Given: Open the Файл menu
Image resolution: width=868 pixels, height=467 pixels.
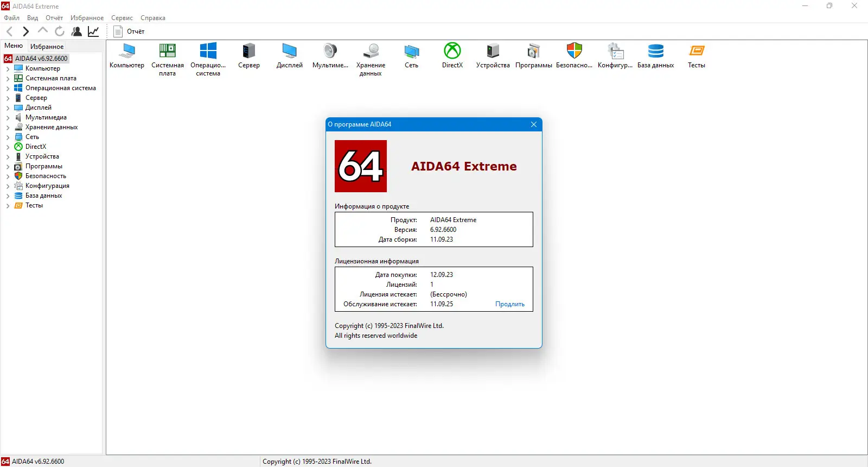Looking at the screenshot, I should [x=11, y=18].
